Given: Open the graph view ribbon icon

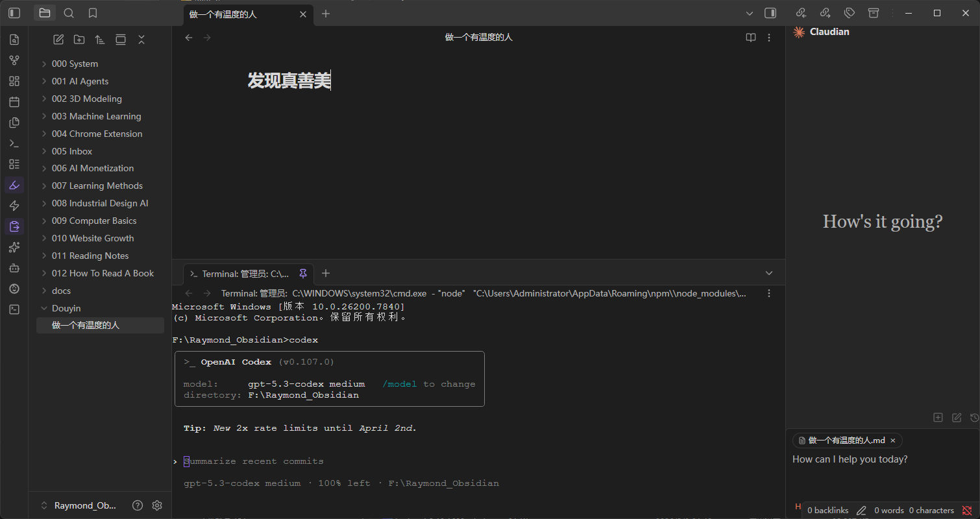Looking at the screenshot, I should tap(14, 60).
